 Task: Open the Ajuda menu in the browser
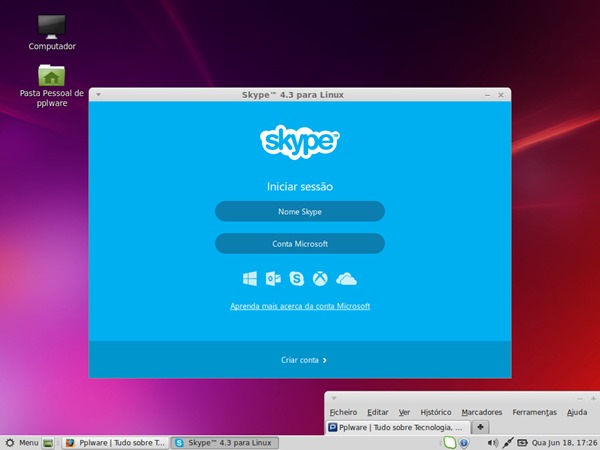point(577,412)
